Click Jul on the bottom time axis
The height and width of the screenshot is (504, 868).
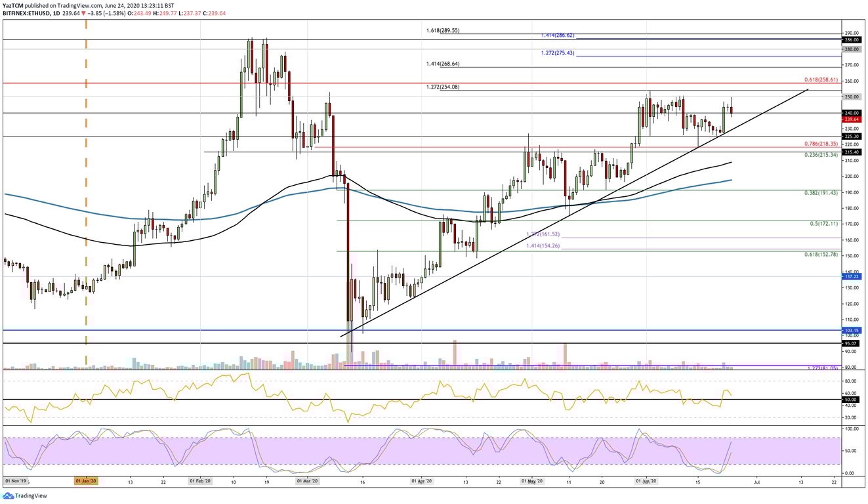756,480
